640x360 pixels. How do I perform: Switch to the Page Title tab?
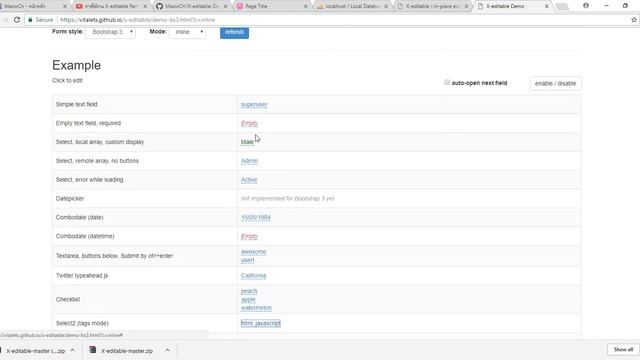[272, 6]
